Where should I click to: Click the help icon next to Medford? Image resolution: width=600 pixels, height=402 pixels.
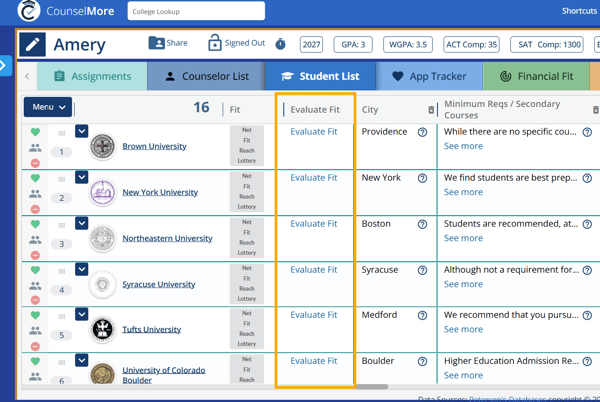422,315
